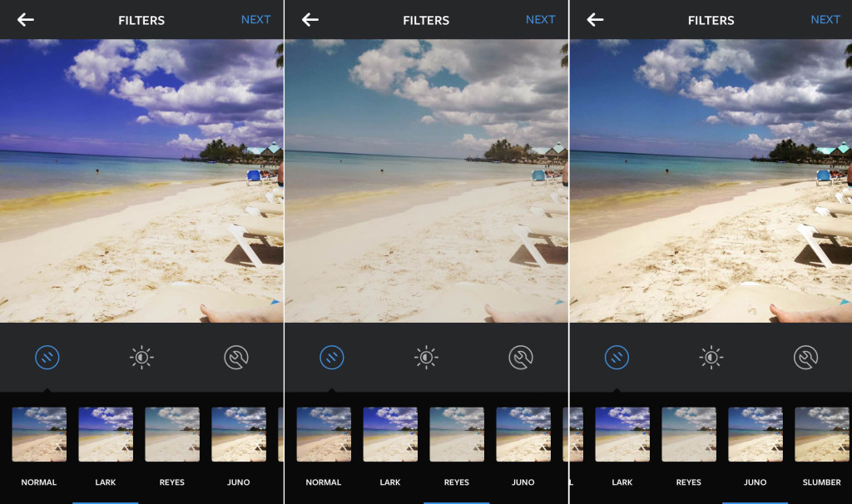Open the wrench editing icon in the middle panel

pos(521,358)
